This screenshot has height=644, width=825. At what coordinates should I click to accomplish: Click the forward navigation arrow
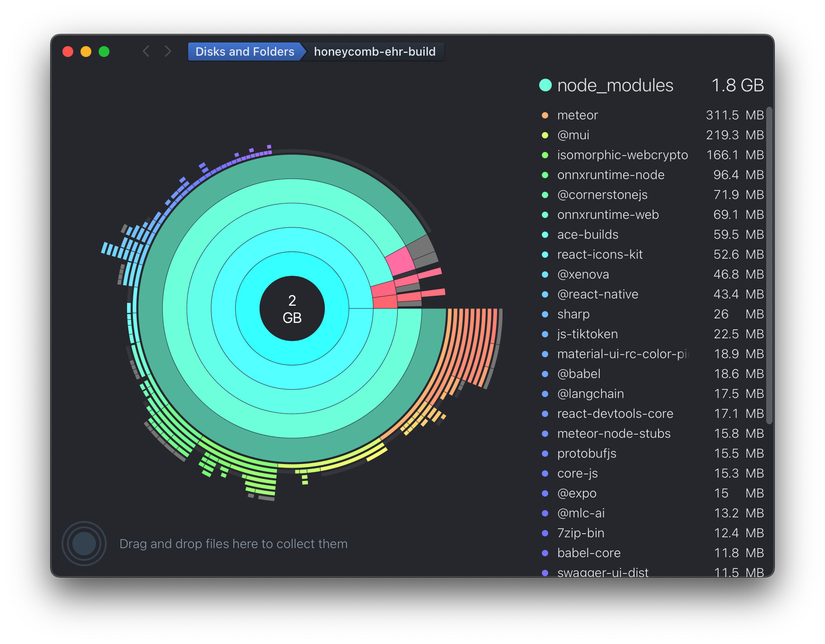click(168, 52)
